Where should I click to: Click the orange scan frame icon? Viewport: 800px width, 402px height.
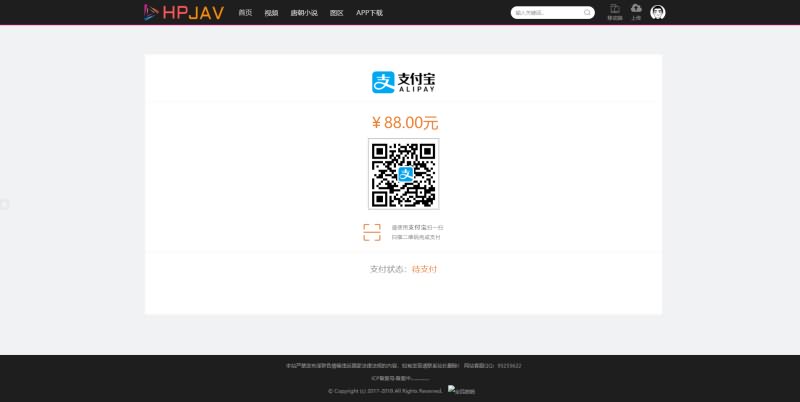372,232
